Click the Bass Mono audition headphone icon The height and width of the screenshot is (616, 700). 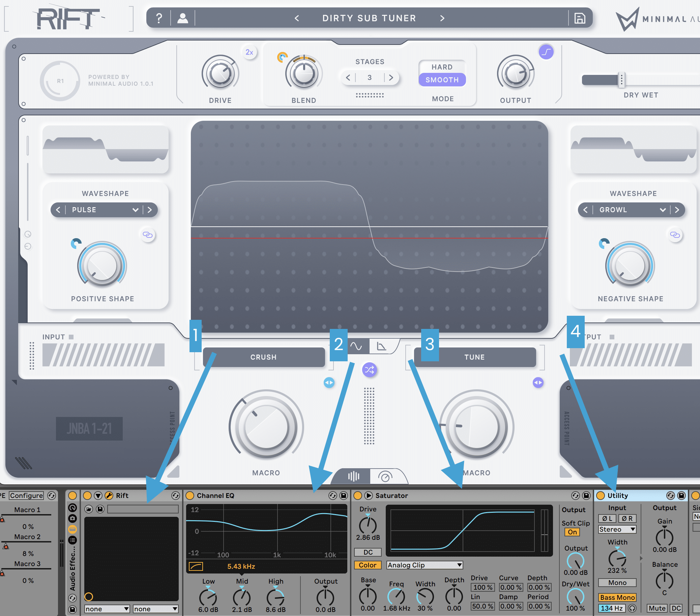pyautogui.click(x=632, y=608)
